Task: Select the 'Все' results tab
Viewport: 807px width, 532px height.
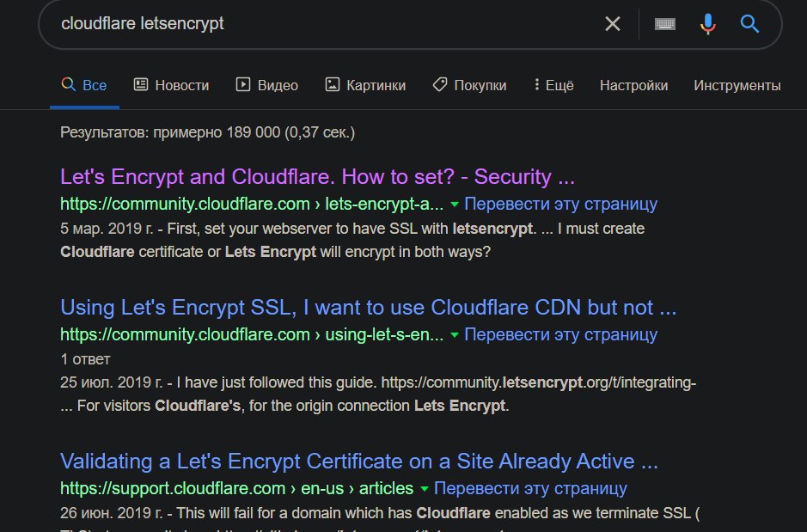Action: pos(84,85)
